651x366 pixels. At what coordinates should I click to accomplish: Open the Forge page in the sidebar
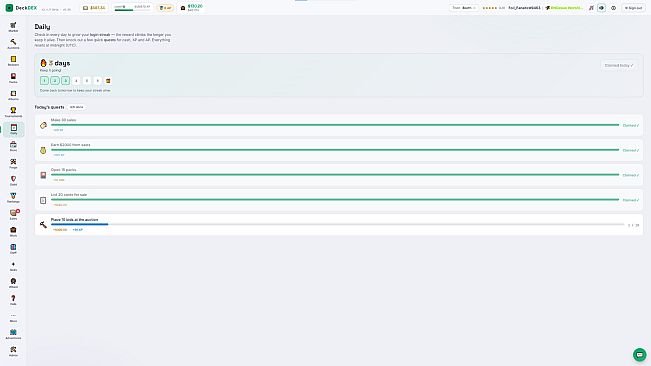pos(13,164)
